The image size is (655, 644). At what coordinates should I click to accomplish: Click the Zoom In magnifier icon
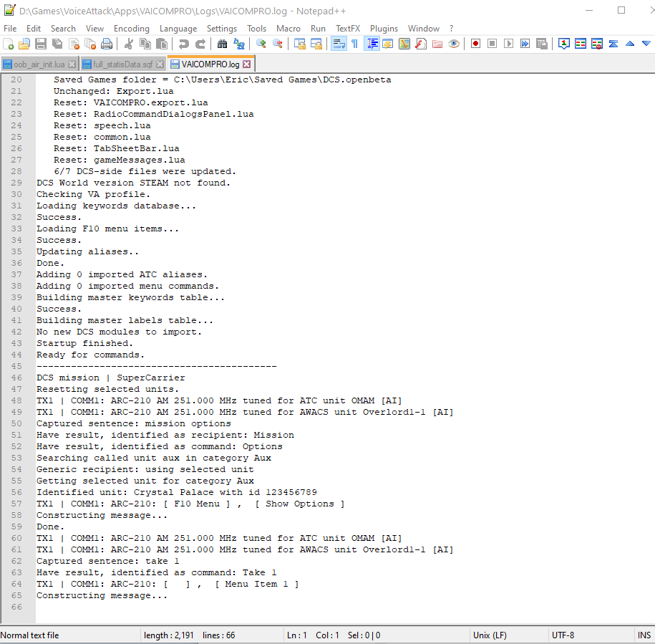(x=261, y=44)
